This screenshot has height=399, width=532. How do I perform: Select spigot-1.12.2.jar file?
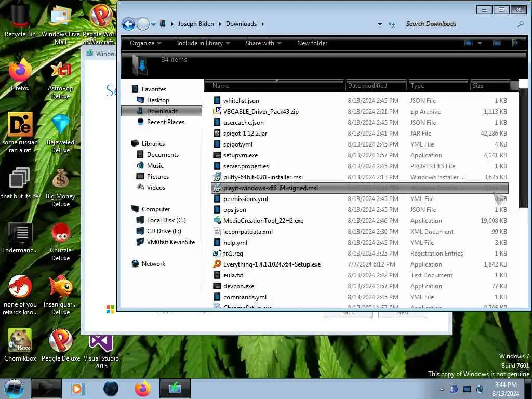(360, 134)
